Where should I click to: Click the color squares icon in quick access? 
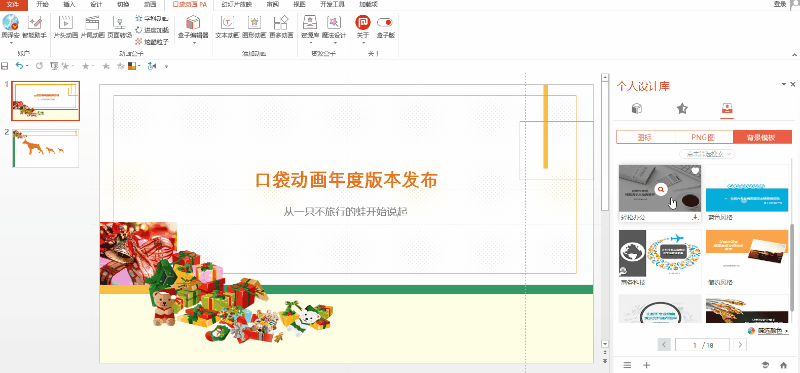[x=132, y=66]
